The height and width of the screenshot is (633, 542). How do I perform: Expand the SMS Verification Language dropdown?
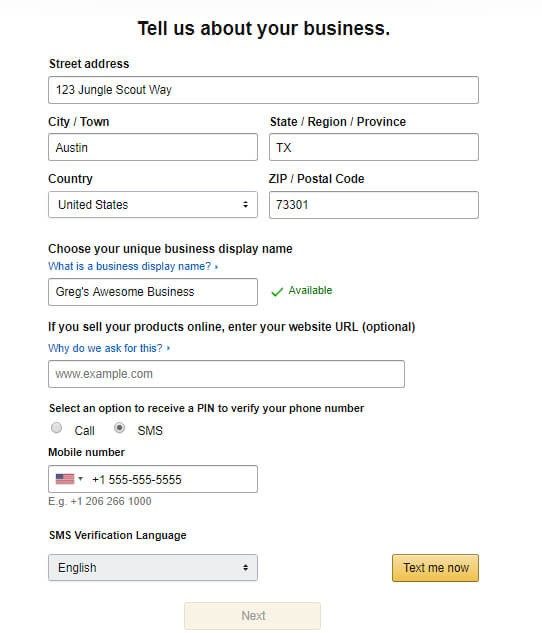[x=153, y=567]
